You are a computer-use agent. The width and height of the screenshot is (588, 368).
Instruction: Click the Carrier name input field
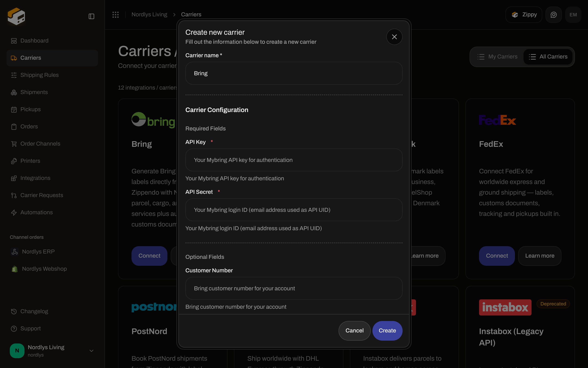click(x=294, y=73)
